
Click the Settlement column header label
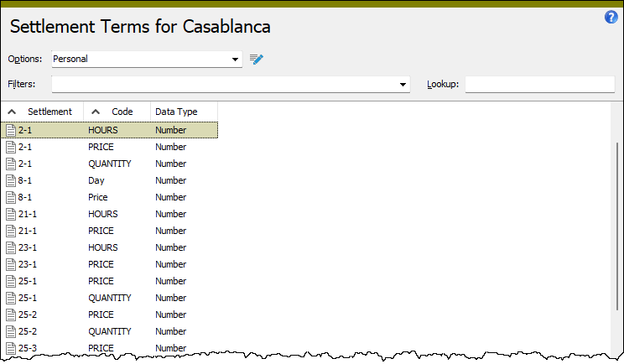[x=49, y=112]
